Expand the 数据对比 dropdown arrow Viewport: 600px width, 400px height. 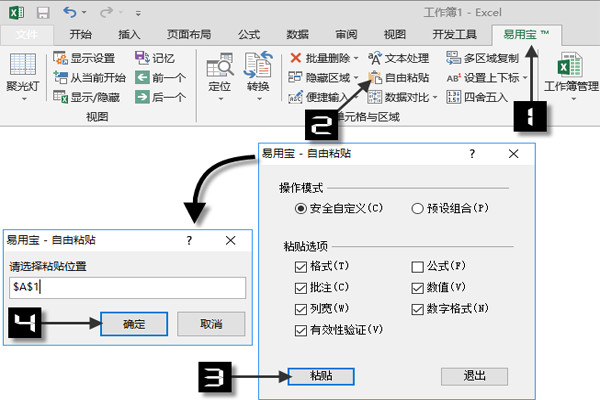click(x=435, y=98)
